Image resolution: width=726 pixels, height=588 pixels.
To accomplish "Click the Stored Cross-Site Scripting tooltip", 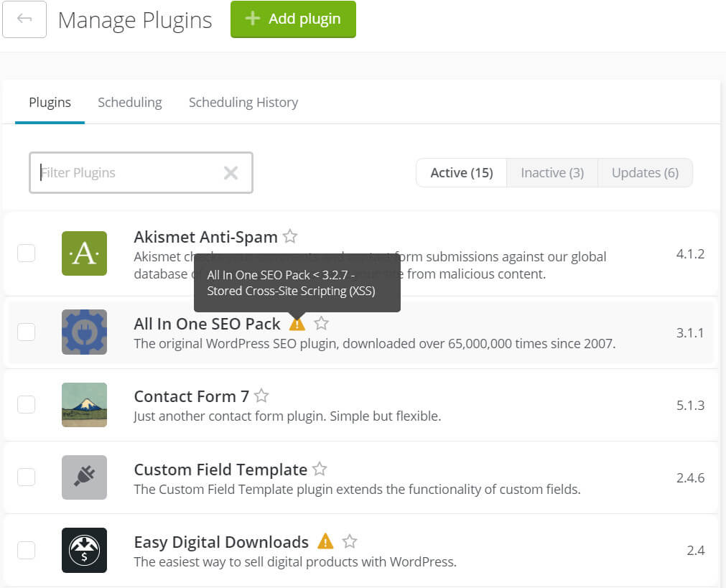I will (297, 283).
